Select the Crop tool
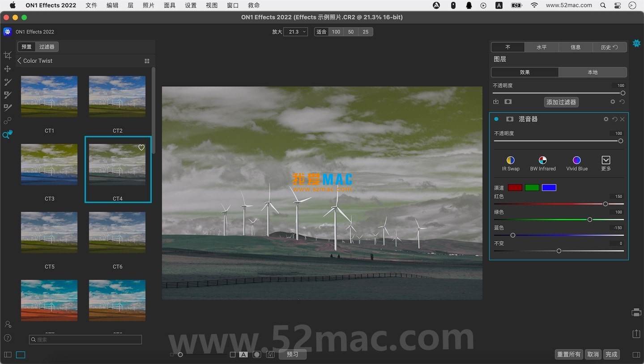Screen dimensions: 644x364 8,55
